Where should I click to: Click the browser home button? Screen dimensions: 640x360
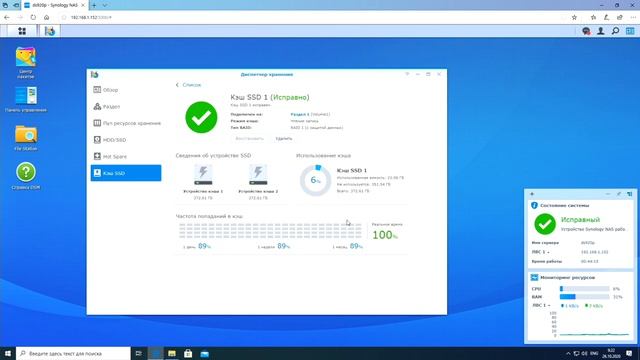47,18
